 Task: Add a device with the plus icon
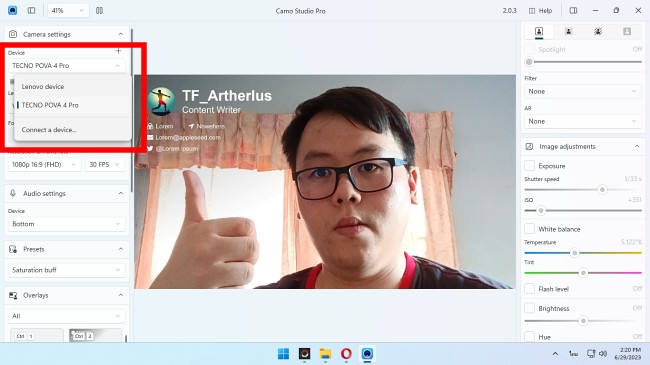(119, 51)
